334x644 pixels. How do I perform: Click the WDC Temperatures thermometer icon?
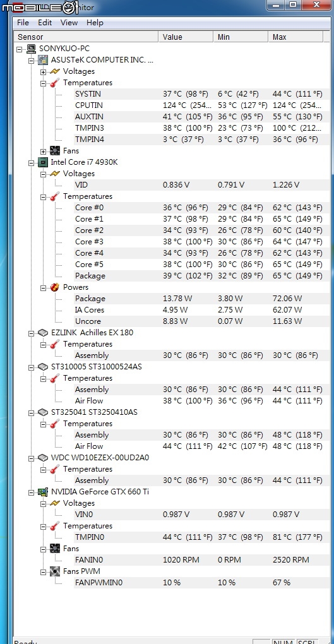point(55,469)
